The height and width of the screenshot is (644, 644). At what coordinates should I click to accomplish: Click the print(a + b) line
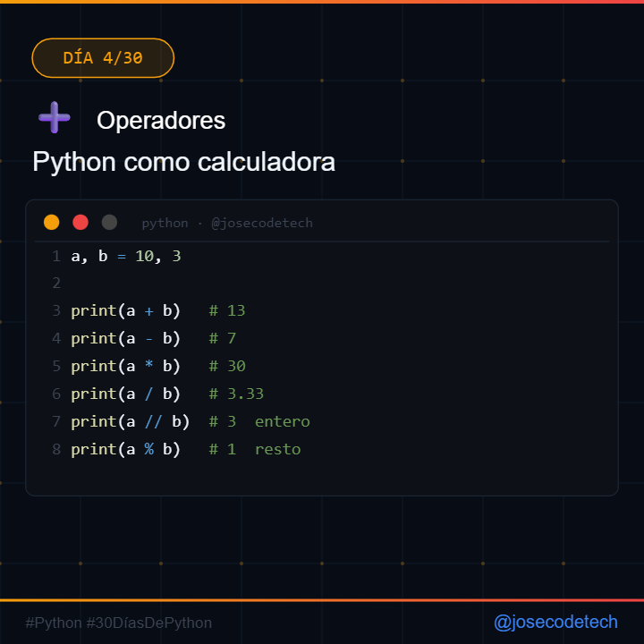pos(157,311)
